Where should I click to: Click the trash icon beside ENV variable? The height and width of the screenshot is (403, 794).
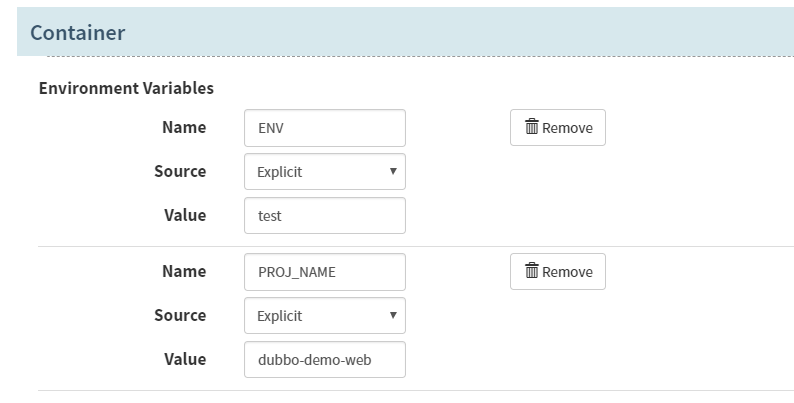[531, 127]
